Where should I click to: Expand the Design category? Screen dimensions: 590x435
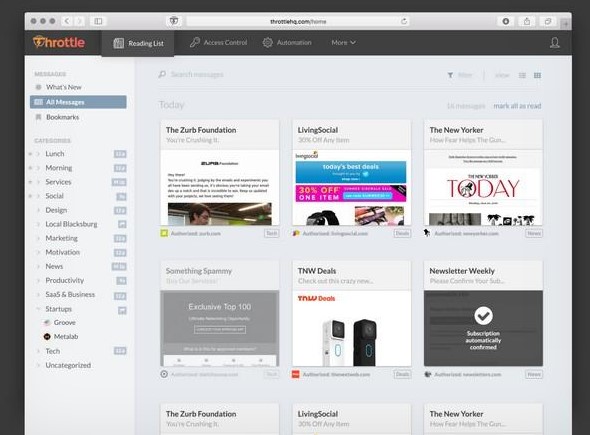[x=38, y=210]
